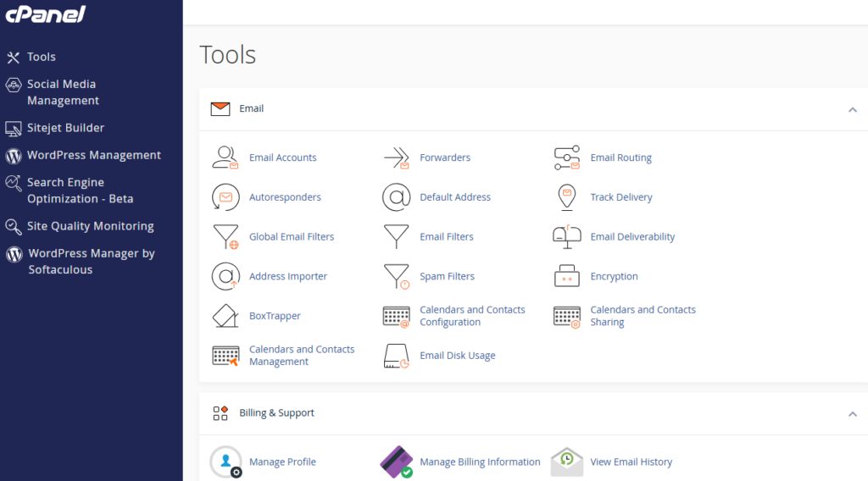This screenshot has height=481, width=868.
Task: Open the Default Address link
Action: 455,197
